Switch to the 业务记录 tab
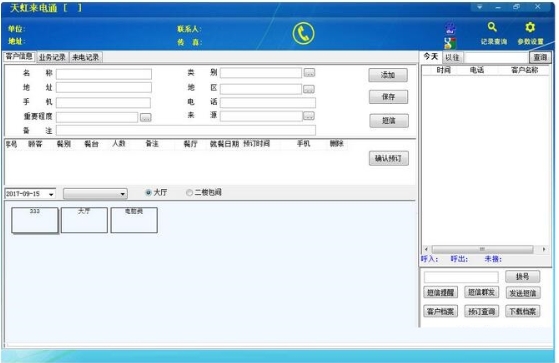 tap(52, 57)
